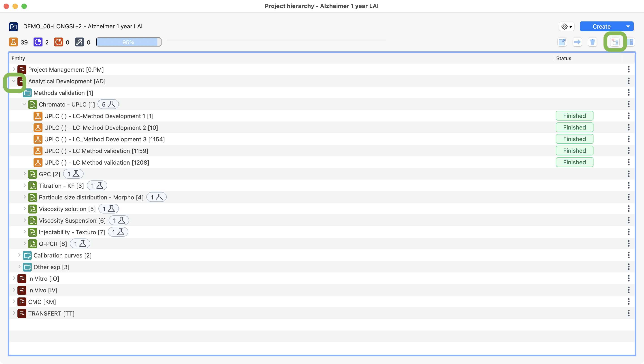Image resolution: width=644 pixels, height=364 pixels.
Task: Expand the Other exp [3] folder
Action: (x=19, y=267)
